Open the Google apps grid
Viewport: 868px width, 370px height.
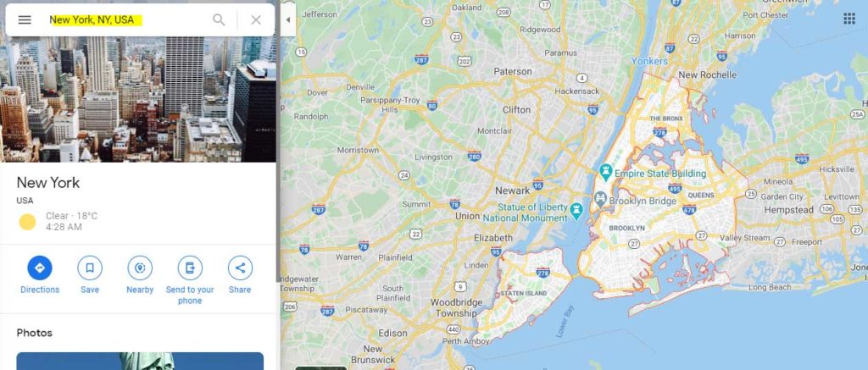coord(849,19)
